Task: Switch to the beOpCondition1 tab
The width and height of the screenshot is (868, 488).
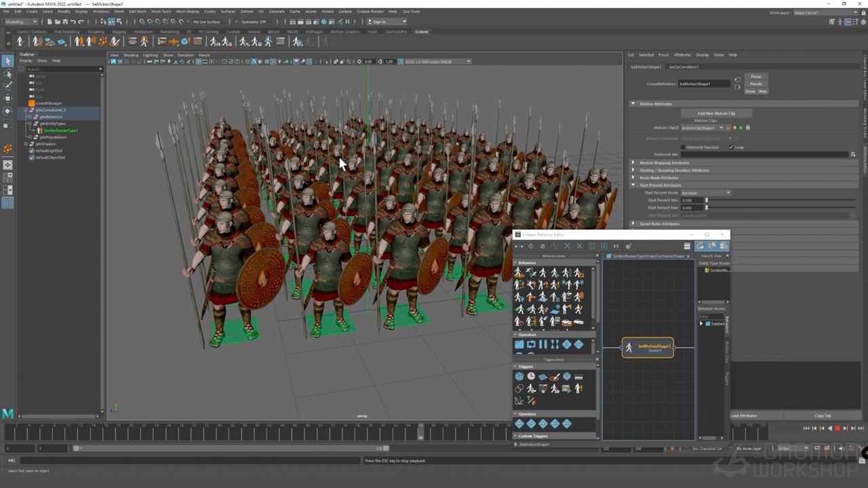Action: click(684, 67)
